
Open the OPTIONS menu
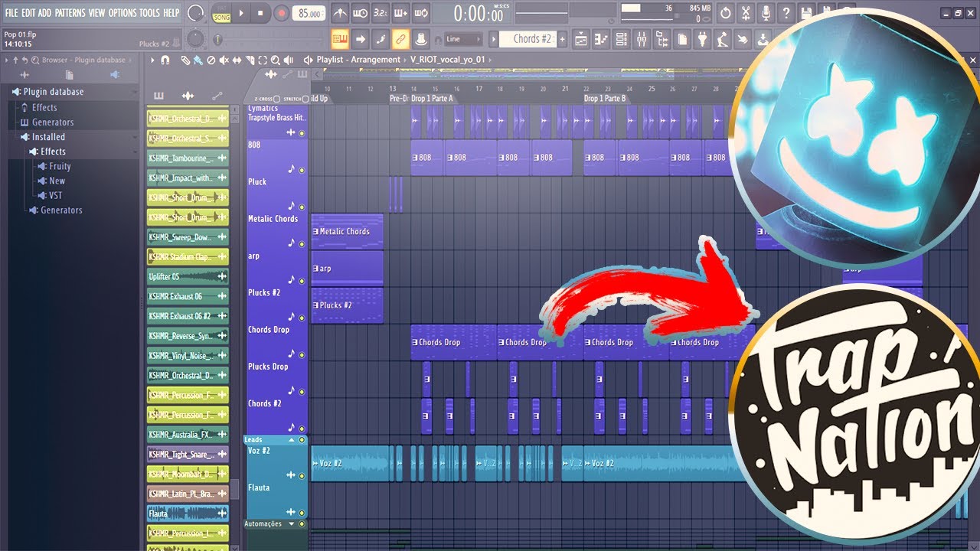pyautogui.click(x=122, y=13)
